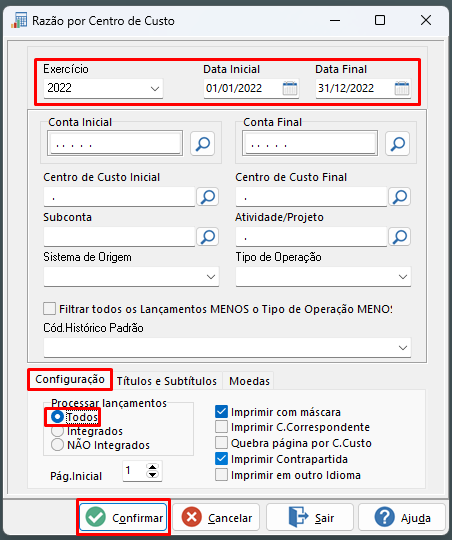Maximize the Razão por Centro de Custo window
The width and height of the screenshot is (452, 540).
click(380, 20)
